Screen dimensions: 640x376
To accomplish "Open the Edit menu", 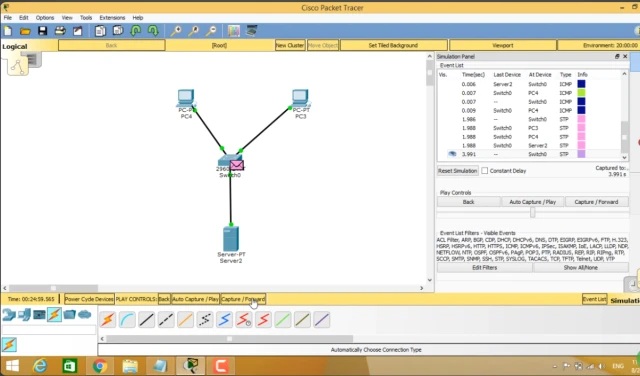I will 24,18.
